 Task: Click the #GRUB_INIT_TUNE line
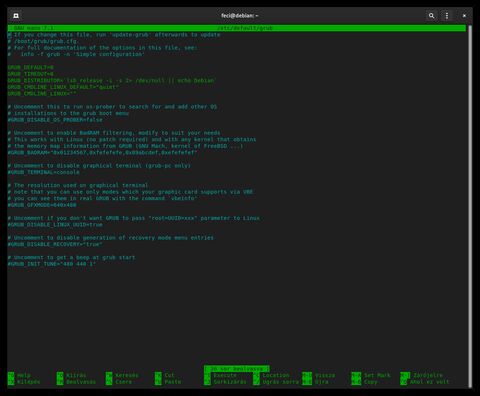tap(52, 264)
